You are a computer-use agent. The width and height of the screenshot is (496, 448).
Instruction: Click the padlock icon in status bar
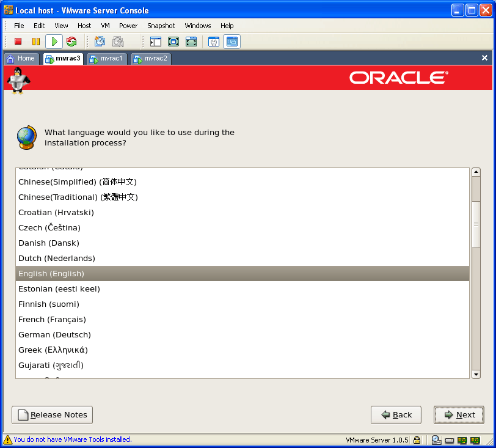coord(417,440)
